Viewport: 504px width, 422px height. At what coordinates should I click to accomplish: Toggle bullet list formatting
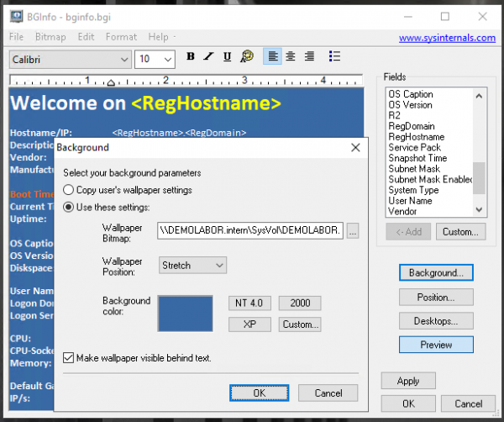334,56
